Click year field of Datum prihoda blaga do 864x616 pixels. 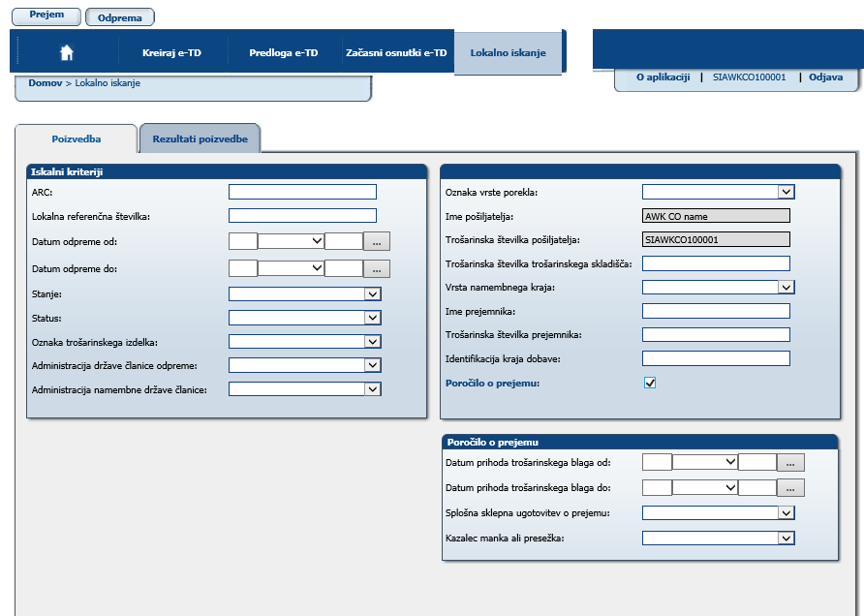point(757,487)
